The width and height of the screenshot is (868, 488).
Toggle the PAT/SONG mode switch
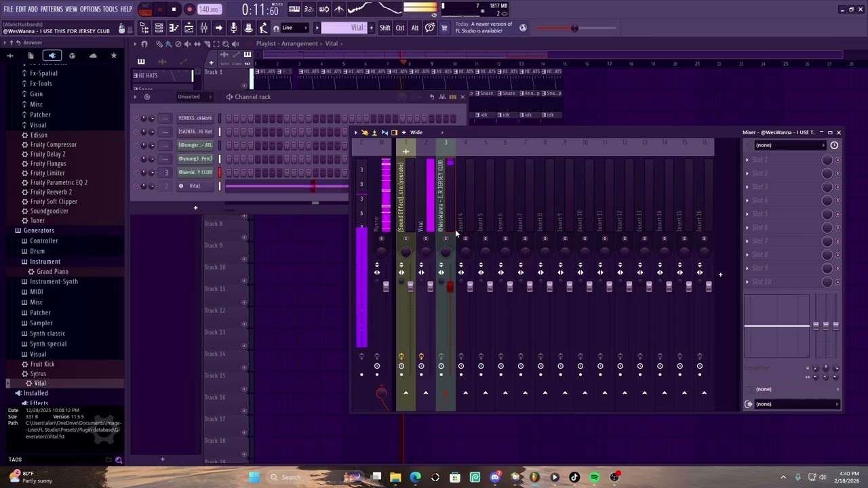145,9
